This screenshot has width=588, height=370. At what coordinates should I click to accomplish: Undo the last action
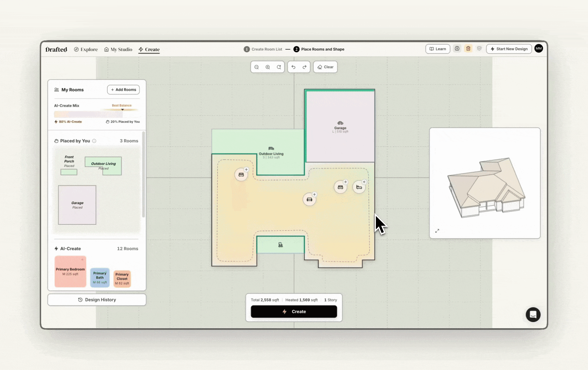point(293,67)
